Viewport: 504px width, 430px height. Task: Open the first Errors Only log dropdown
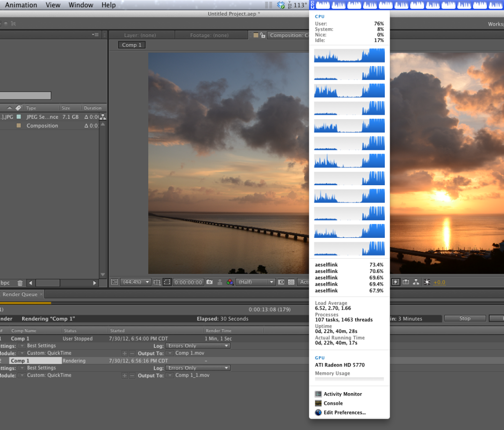[x=198, y=346]
